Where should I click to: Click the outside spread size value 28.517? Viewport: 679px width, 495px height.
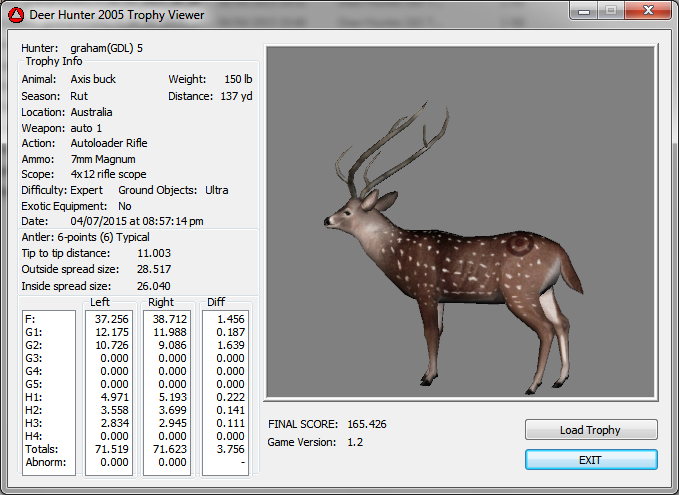click(153, 269)
